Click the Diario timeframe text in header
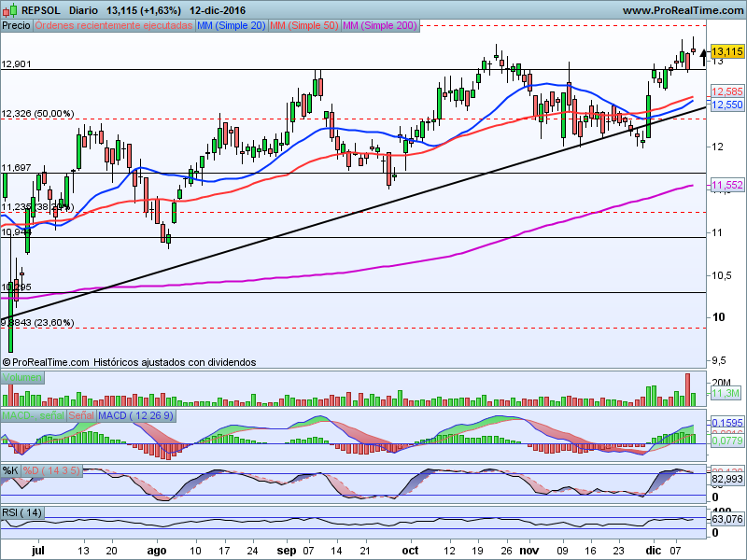 tap(83, 10)
